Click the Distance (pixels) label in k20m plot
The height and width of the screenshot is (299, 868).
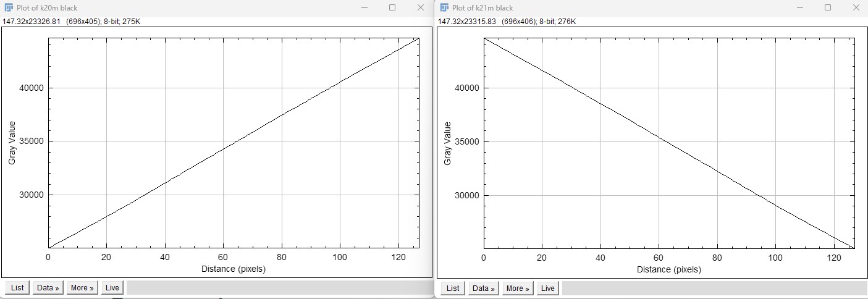pos(234,269)
